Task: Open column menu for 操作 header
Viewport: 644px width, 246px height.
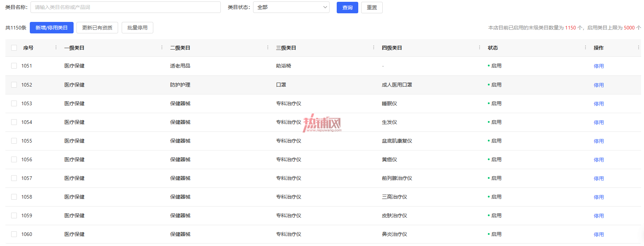Action: [x=639, y=47]
